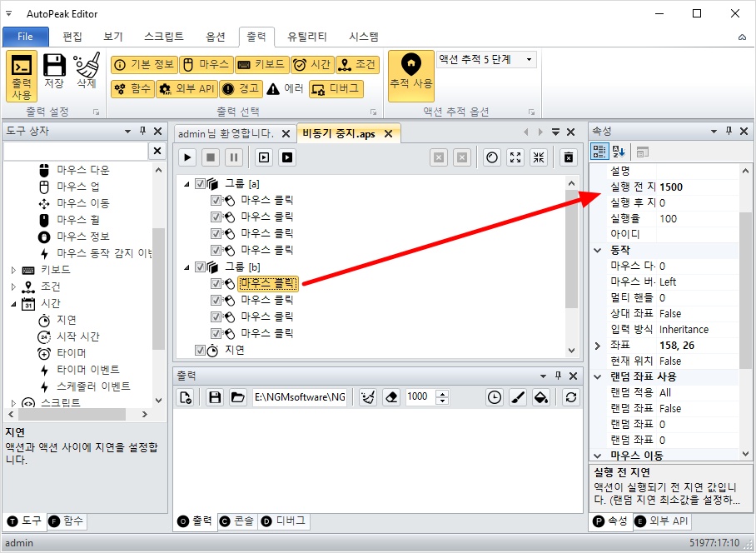The height and width of the screenshot is (553, 756).
Task: Click the open folder icon in output panel
Action: click(x=238, y=397)
